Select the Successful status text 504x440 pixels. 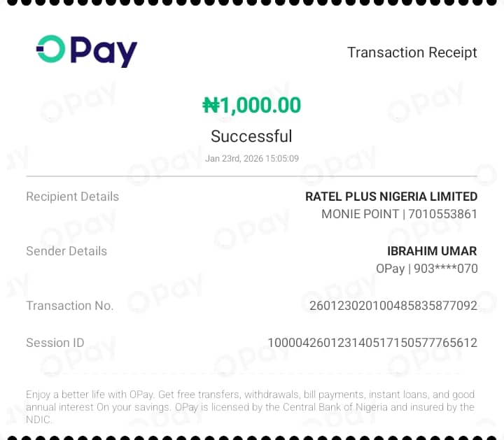(251, 136)
